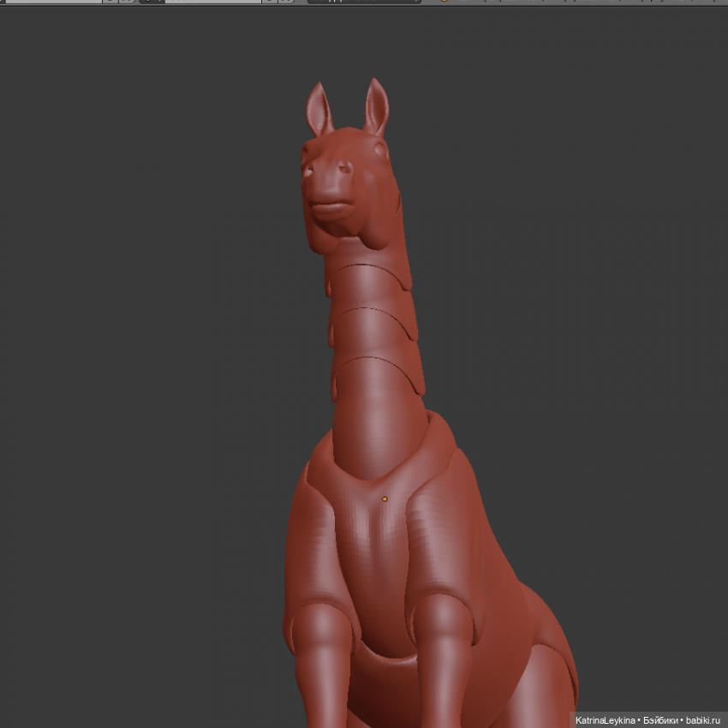Click the orange origin point on the chest
The width and height of the screenshot is (728, 728).
point(385,498)
